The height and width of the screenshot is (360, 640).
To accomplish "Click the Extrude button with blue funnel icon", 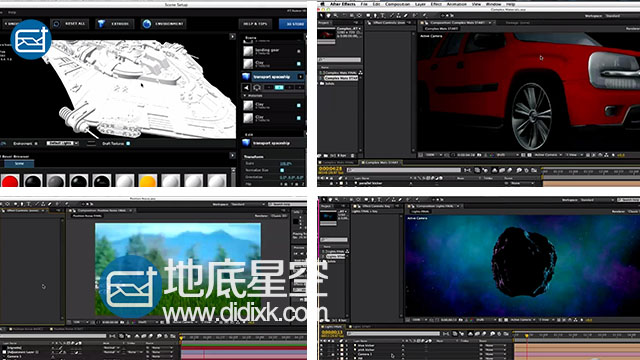I will pos(114,24).
